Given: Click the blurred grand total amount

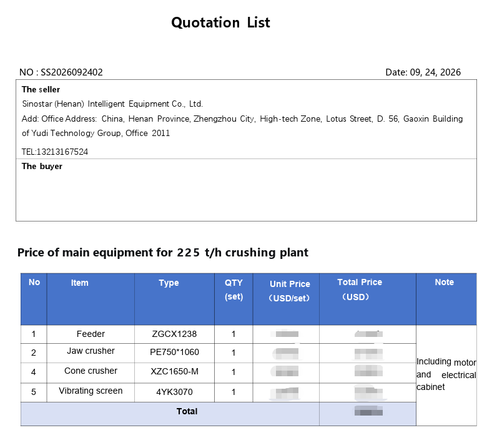Looking at the screenshot, I should click(368, 411).
